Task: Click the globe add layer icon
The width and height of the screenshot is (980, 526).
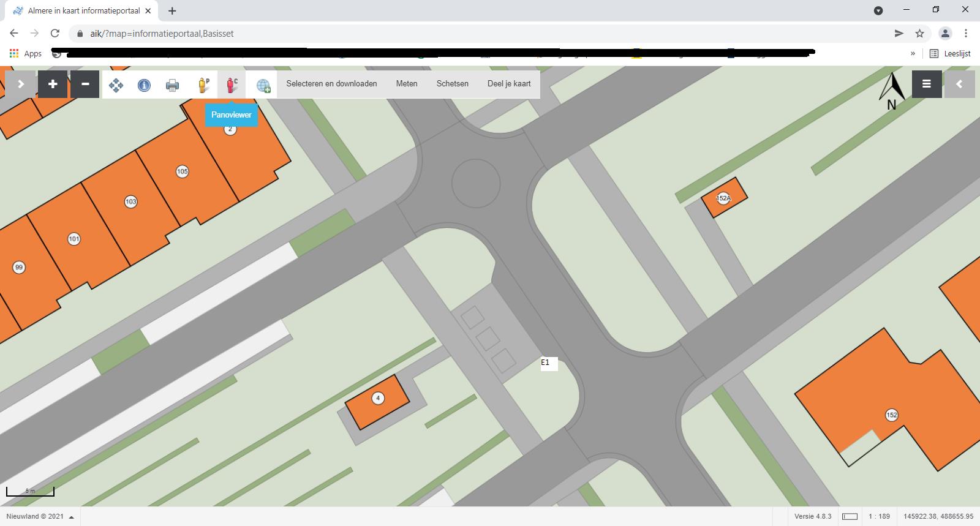Action: point(263,86)
